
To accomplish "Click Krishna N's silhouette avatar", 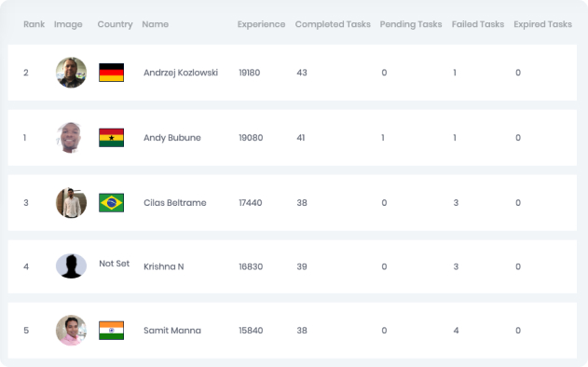I will click(x=71, y=266).
